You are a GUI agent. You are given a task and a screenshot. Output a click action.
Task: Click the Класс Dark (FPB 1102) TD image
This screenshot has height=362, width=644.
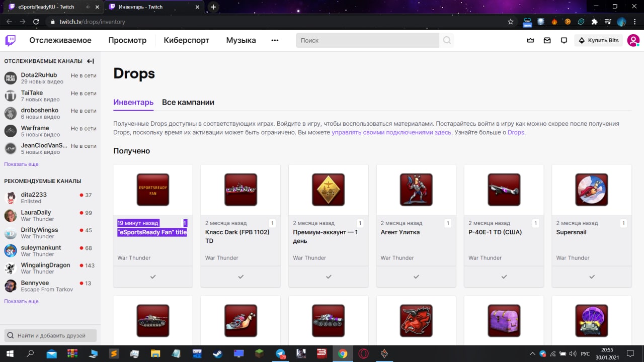(240, 190)
